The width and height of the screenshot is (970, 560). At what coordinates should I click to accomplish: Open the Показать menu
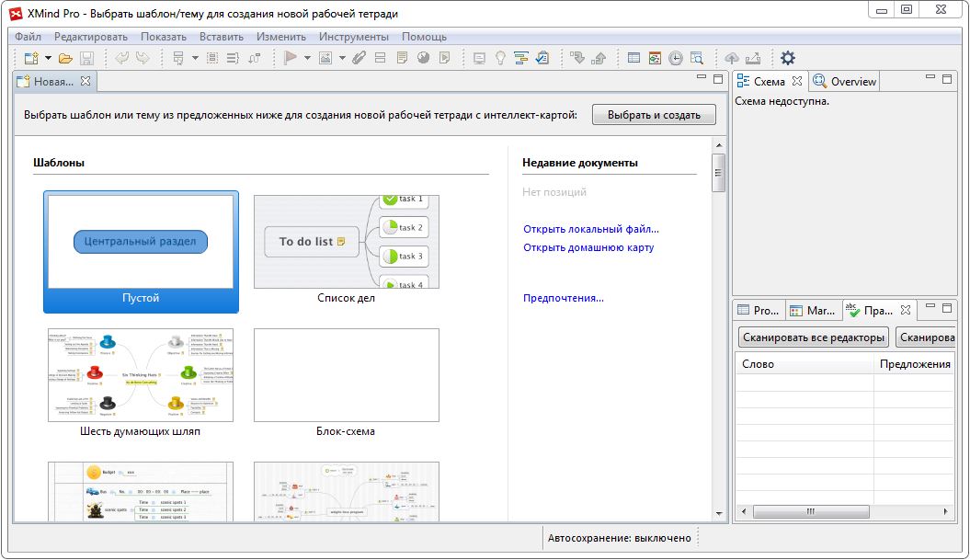[164, 37]
